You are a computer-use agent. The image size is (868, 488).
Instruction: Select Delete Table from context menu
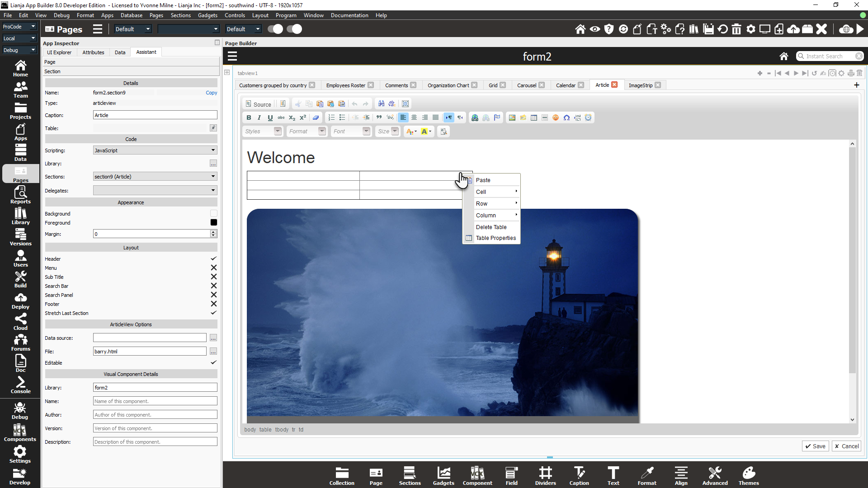click(x=491, y=227)
